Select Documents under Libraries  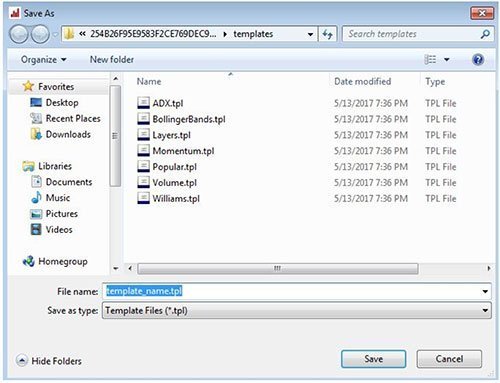(69, 182)
